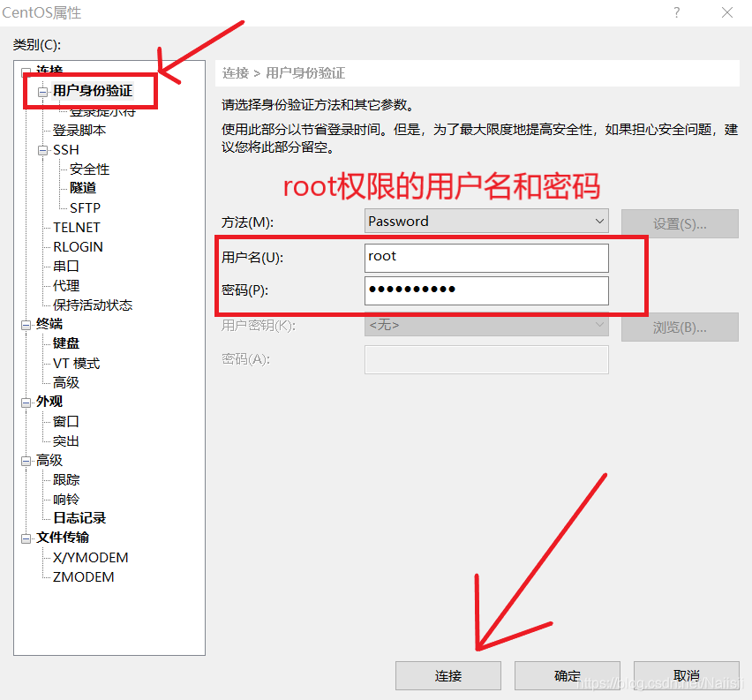
Task: Open the RLOGIN settings page
Action: click(x=77, y=246)
